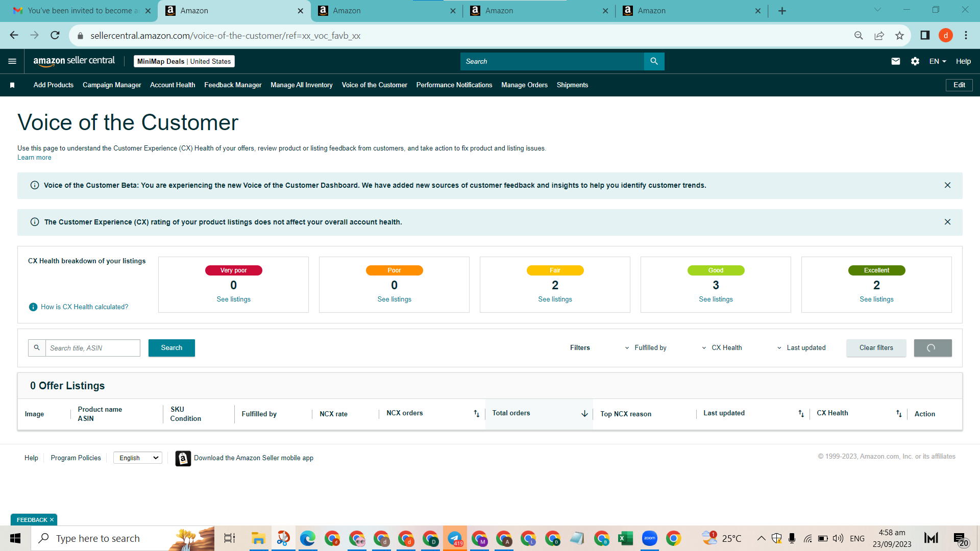Open Account Health menu item
The width and height of the screenshot is (980, 551).
173,85
